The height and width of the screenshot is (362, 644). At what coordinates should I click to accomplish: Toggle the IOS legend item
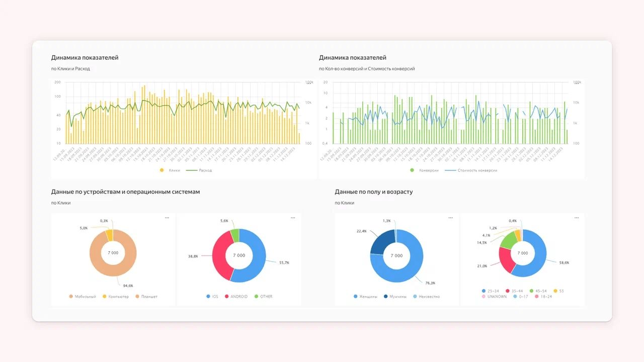[x=212, y=297]
